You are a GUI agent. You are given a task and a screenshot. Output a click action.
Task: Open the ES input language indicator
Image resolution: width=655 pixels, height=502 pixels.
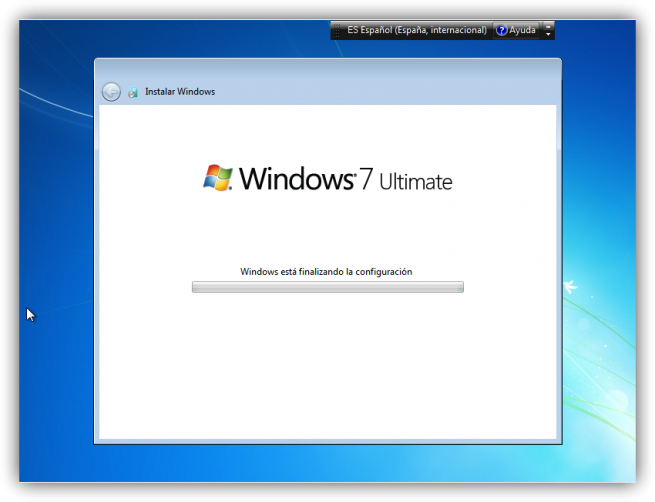(353, 30)
